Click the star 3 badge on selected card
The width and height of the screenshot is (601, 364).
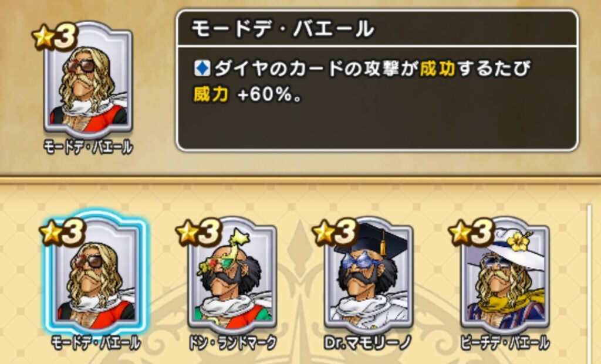pyautogui.click(x=62, y=233)
